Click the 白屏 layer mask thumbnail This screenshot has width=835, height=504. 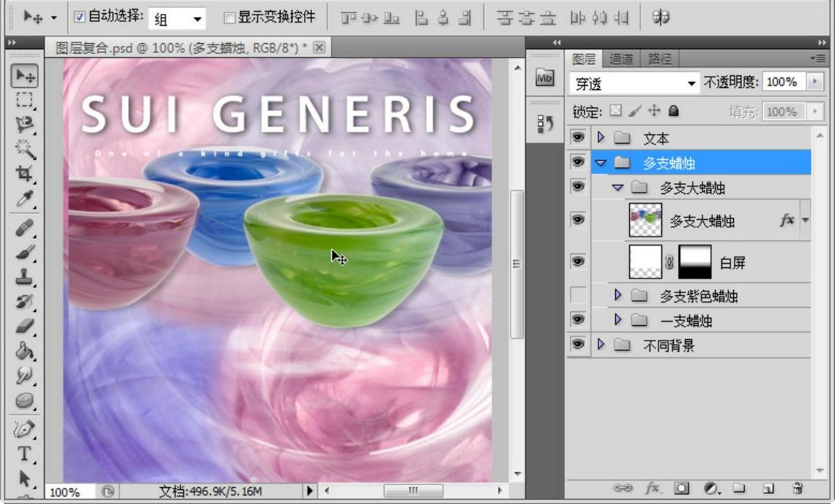[x=694, y=262]
